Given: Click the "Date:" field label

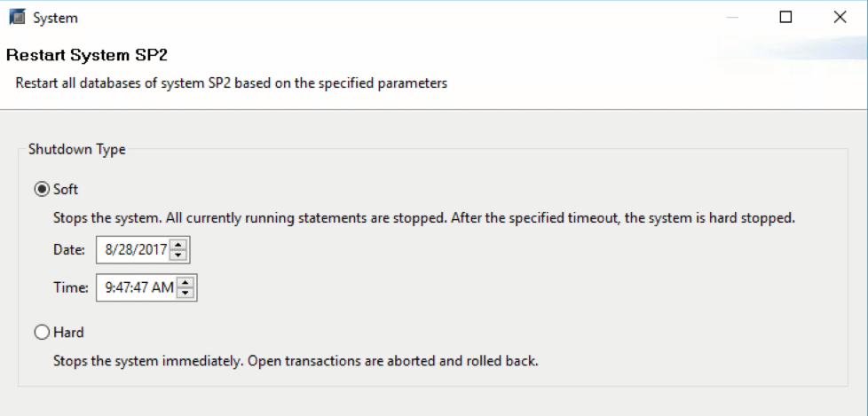Looking at the screenshot, I should click(x=69, y=250).
